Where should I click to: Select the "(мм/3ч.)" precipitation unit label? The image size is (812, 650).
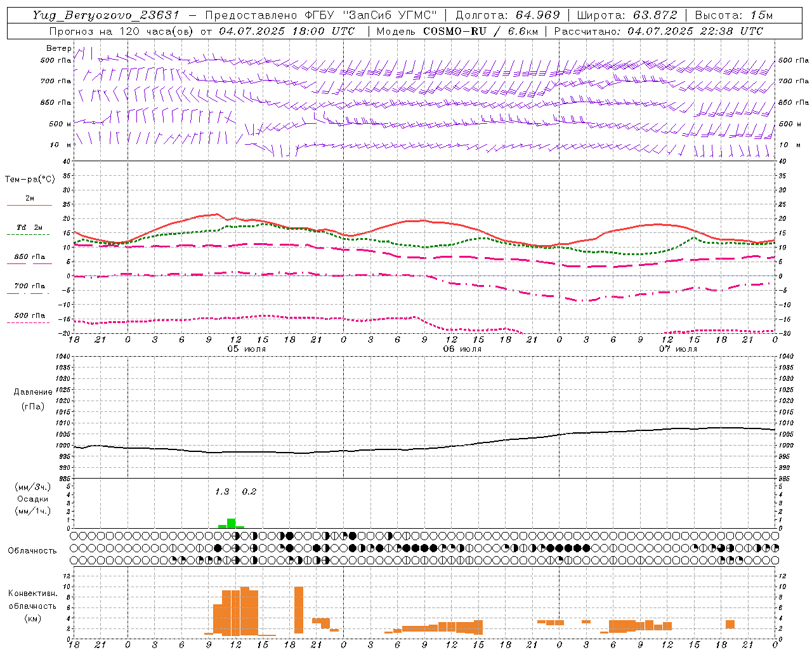point(33,487)
